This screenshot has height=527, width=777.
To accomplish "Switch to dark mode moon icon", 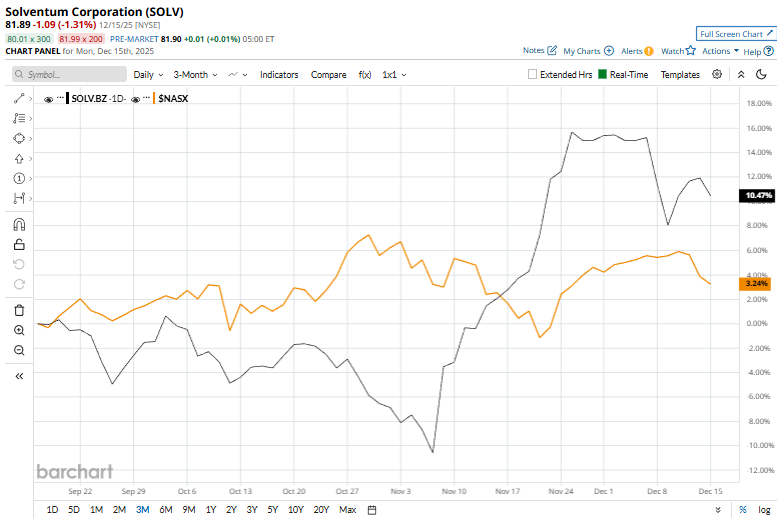I will [762, 74].
